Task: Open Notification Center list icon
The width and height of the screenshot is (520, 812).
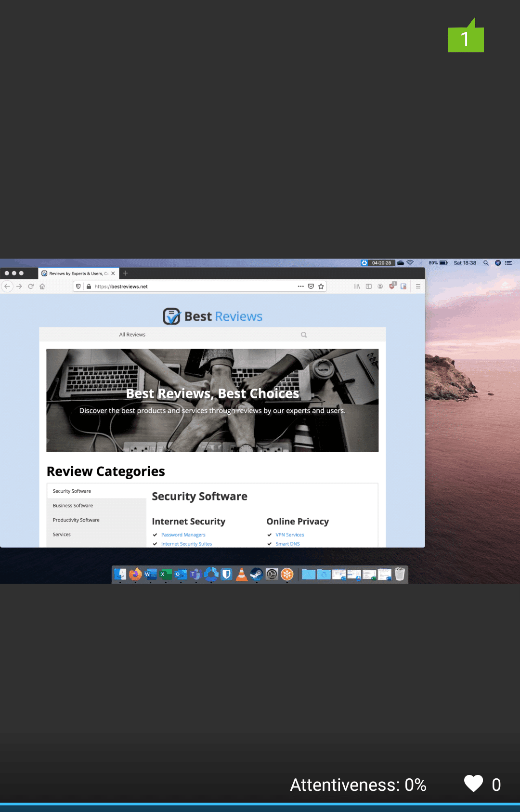Action: point(508,263)
